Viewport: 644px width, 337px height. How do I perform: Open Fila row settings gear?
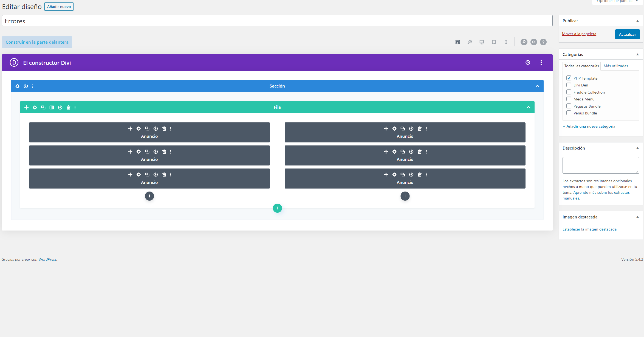(35, 107)
